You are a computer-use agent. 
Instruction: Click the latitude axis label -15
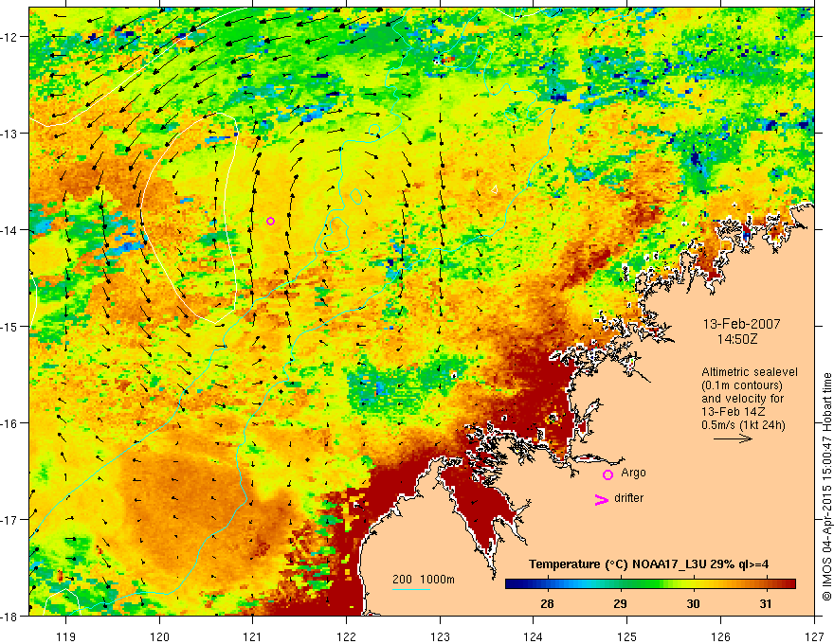[10, 326]
